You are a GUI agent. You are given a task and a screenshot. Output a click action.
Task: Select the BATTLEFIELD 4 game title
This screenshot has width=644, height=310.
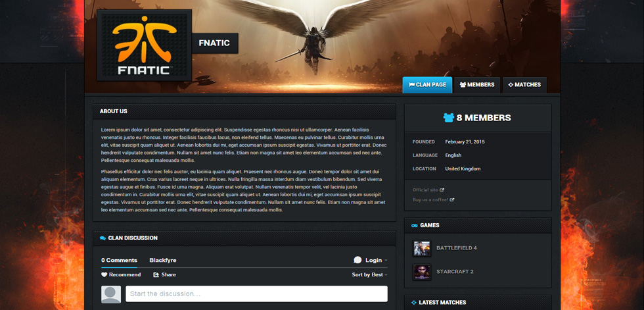click(x=456, y=248)
